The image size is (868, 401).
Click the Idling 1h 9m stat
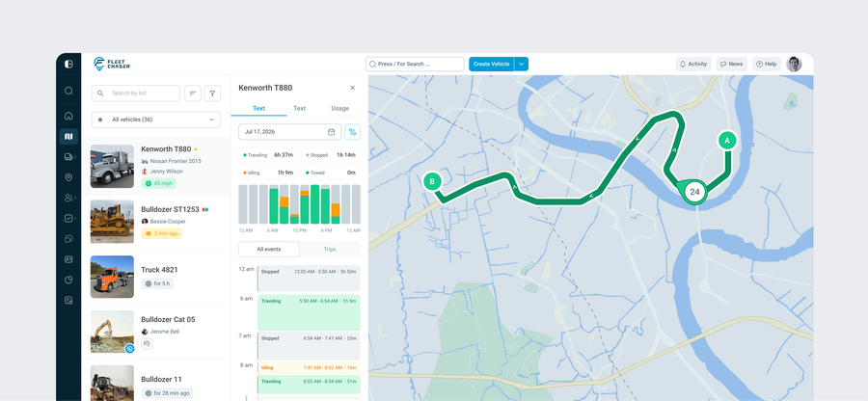(x=268, y=173)
